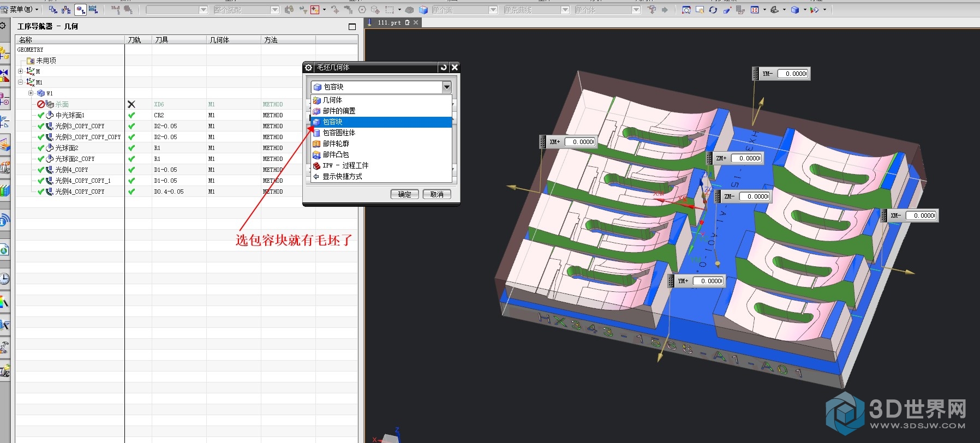Open the rendering style cube dropdown arrow
Image resolution: width=980 pixels, height=443 pixels.
pos(805,10)
